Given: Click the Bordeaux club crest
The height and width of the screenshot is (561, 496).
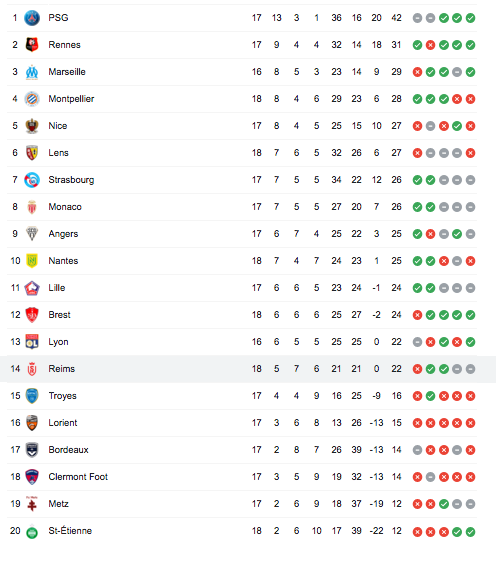Looking at the screenshot, I should tap(32, 450).
